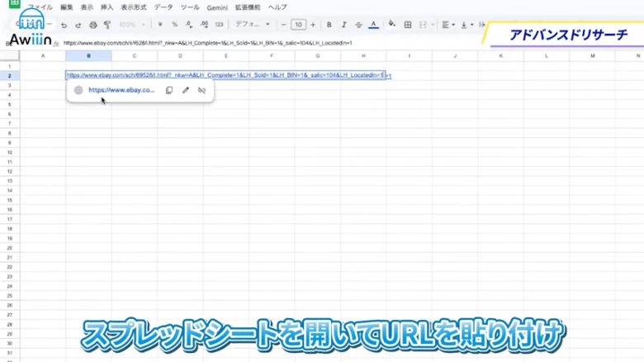Open the 挿入 menu
Image resolution: width=644 pixels, height=362 pixels.
[107, 7]
